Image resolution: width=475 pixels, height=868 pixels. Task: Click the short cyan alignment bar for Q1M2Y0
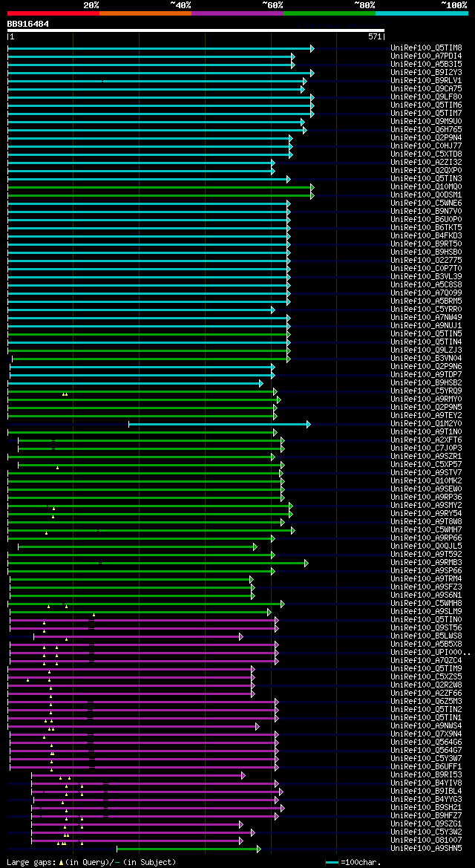220,424
